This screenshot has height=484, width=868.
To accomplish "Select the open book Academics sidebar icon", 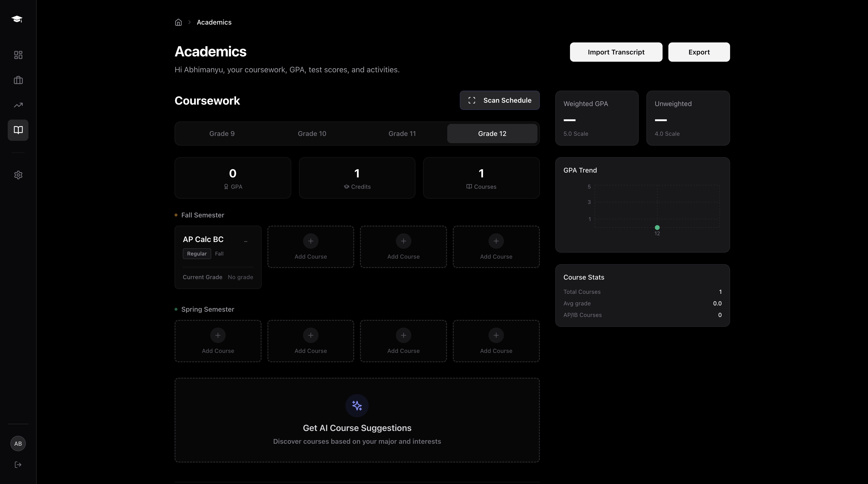I will click(x=18, y=130).
